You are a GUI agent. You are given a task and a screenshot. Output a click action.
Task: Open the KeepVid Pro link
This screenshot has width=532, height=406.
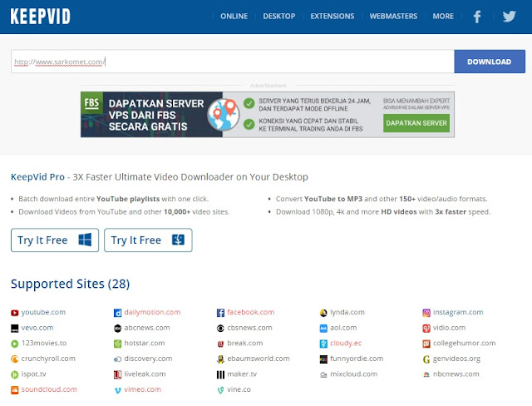tap(37, 177)
